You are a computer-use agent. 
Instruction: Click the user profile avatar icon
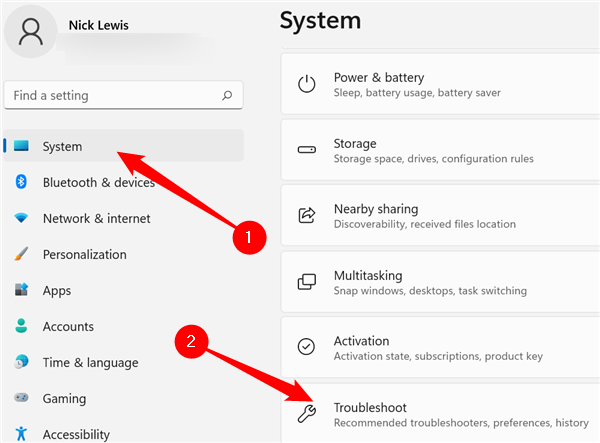31,33
